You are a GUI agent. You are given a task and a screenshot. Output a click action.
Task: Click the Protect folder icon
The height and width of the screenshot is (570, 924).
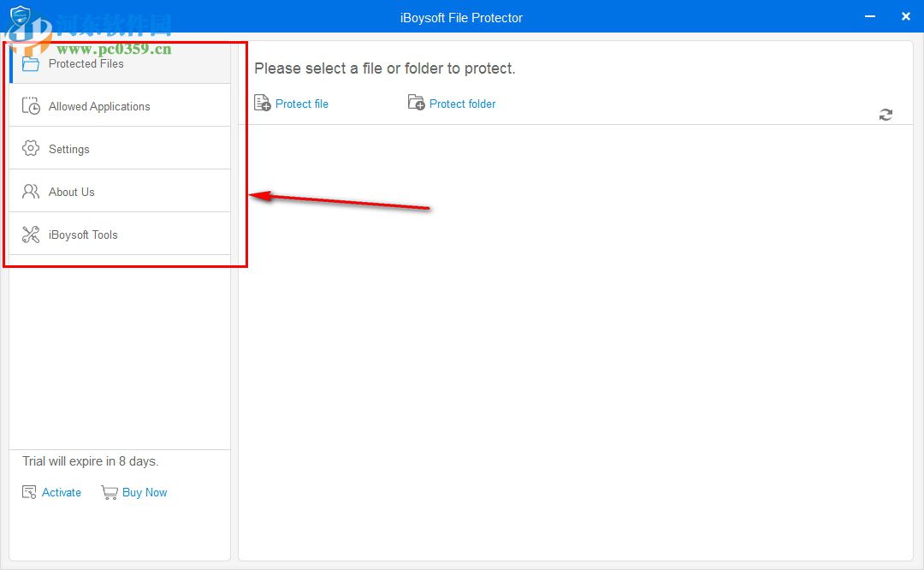coord(416,103)
